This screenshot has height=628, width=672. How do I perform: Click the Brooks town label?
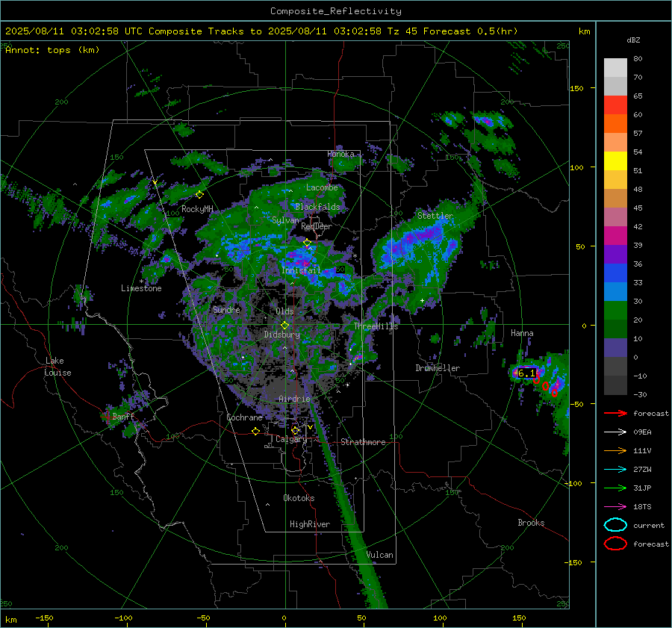point(531,523)
